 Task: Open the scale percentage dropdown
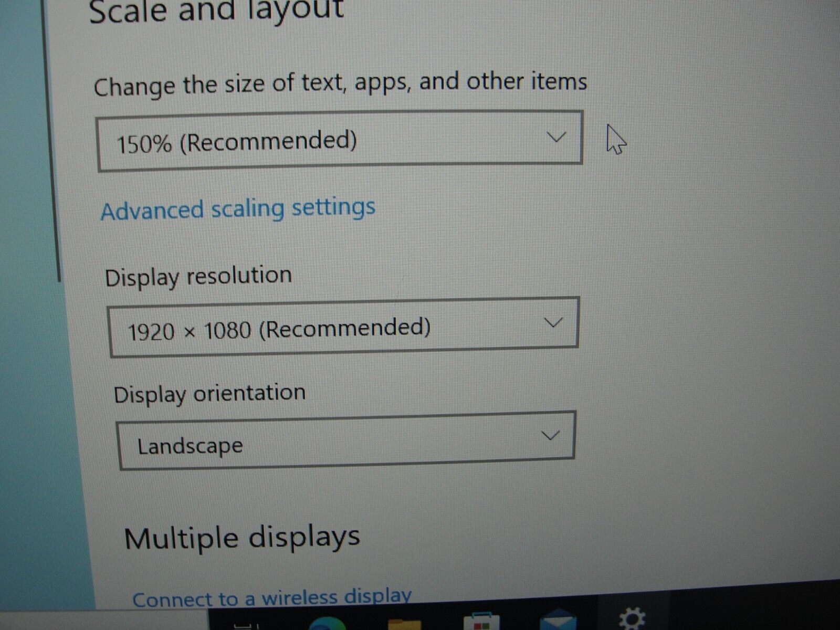(x=340, y=141)
